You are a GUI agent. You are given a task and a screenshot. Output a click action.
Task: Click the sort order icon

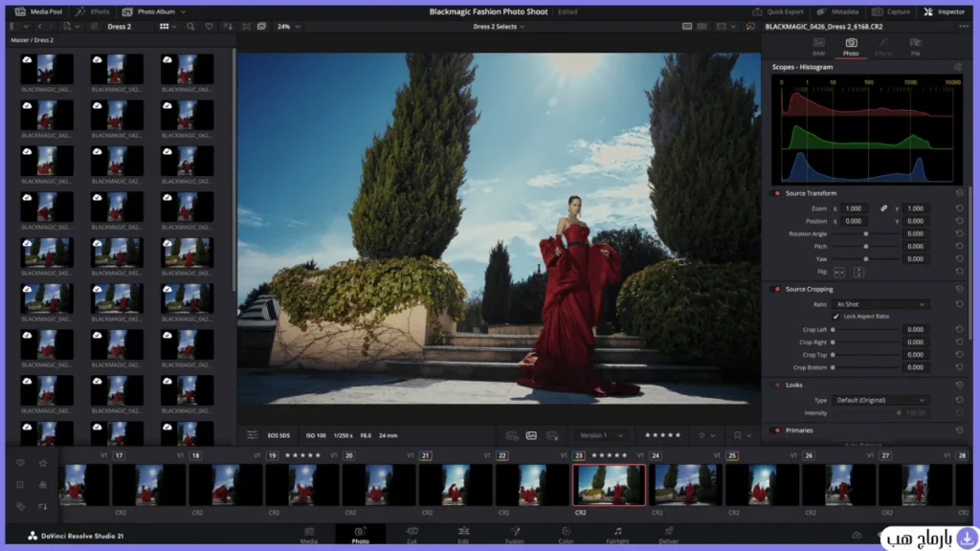point(228,26)
